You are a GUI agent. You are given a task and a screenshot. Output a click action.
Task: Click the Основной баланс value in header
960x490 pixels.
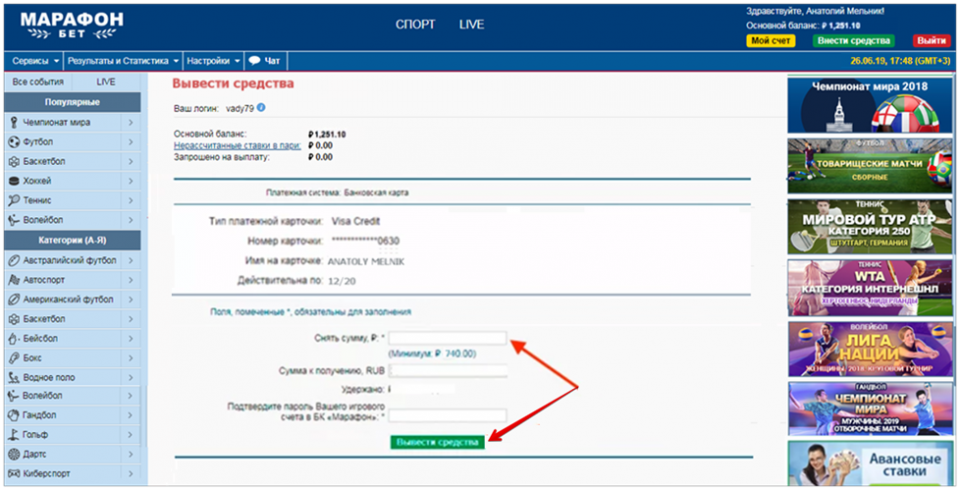click(x=841, y=26)
